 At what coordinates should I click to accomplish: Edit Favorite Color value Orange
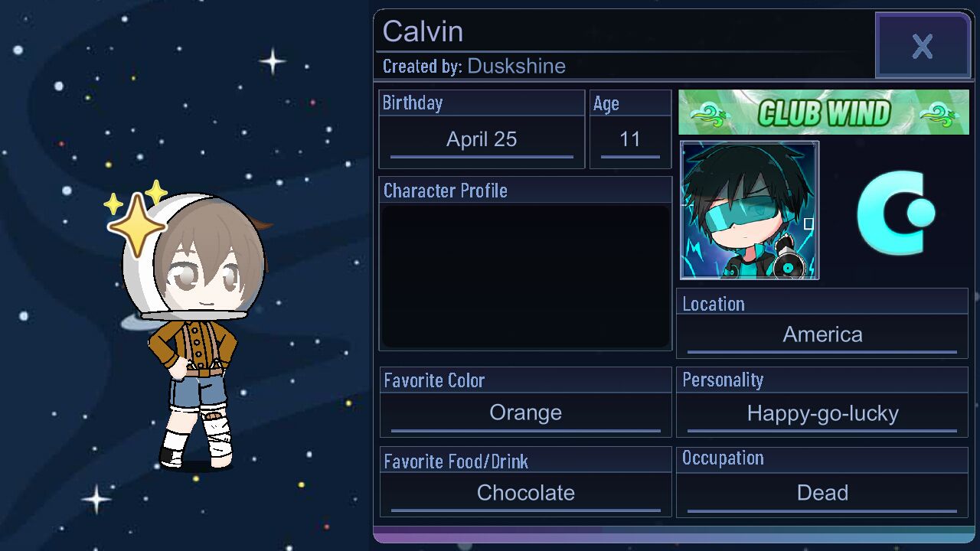(525, 413)
